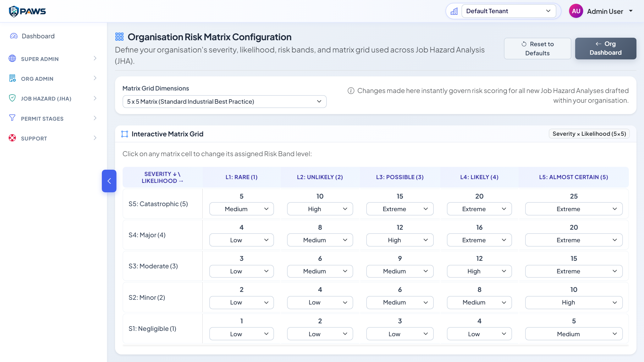Open the S1 Negligible L1 score 1 dropdown
This screenshot has height=362, width=644.
(241, 334)
